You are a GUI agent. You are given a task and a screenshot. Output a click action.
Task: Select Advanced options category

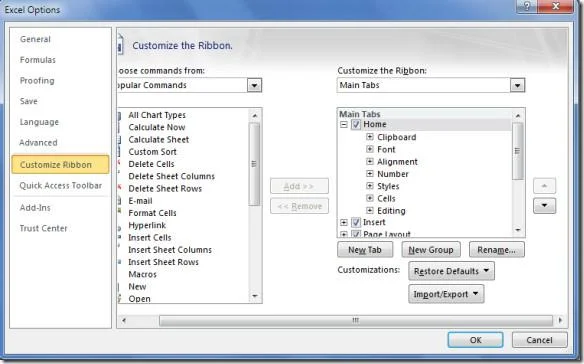[38, 142]
